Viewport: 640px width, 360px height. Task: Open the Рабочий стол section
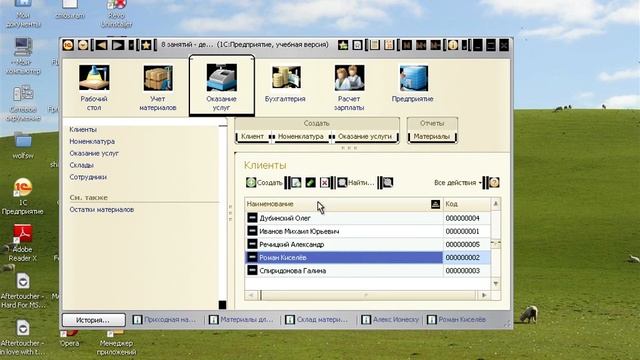coord(94,87)
